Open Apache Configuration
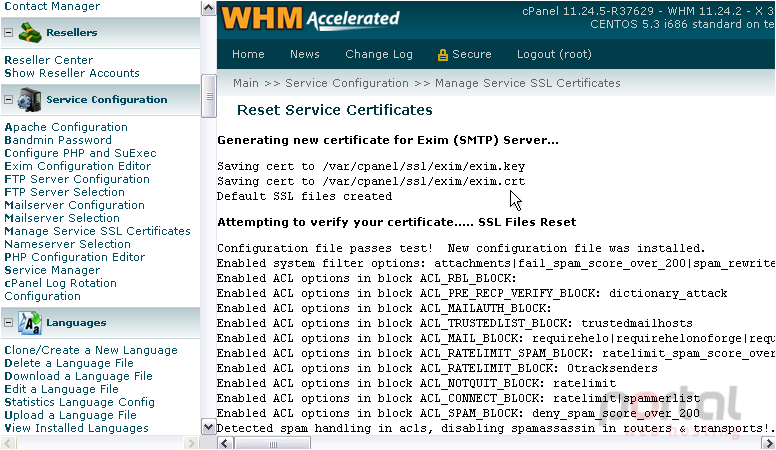The width and height of the screenshot is (776, 450). click(66, 127)
